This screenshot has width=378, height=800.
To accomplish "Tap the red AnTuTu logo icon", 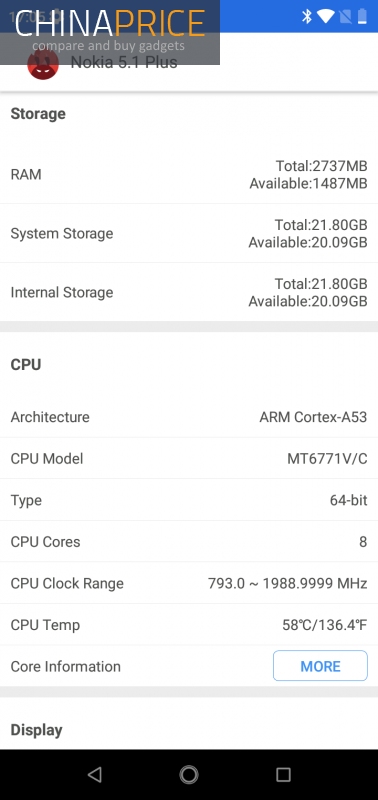I will (43, 65).
